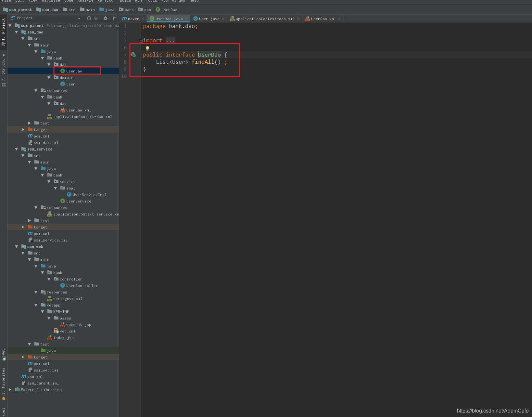Select the UserDao interface in tree
This screenshot has height=417, width=532.
pos(74,71)
